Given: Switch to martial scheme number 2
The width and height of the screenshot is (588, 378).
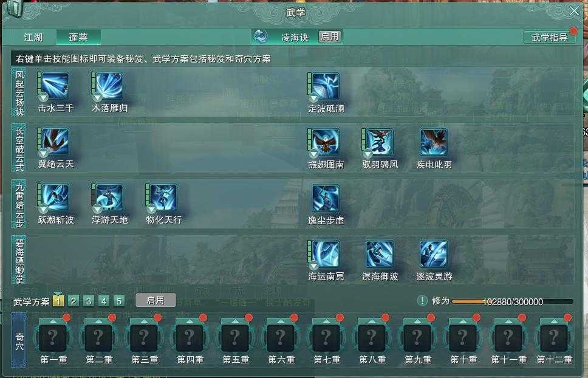Looking at the screenshot, I should click(x=73, y=301).
